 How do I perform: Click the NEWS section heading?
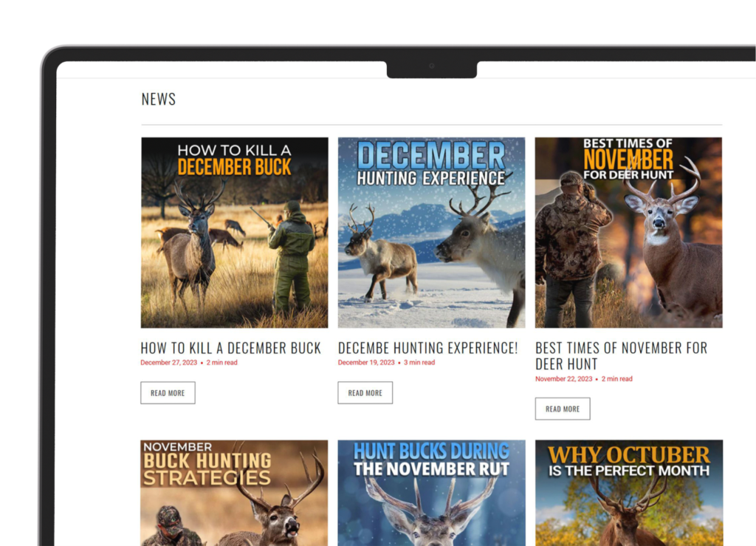[159, 99]
